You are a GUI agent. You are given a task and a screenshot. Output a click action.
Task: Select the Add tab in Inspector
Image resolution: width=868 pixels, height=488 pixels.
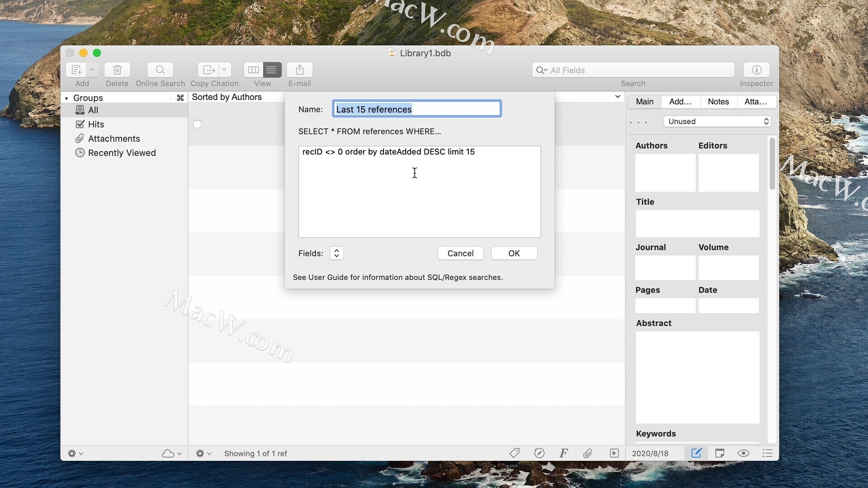point(680,101)
